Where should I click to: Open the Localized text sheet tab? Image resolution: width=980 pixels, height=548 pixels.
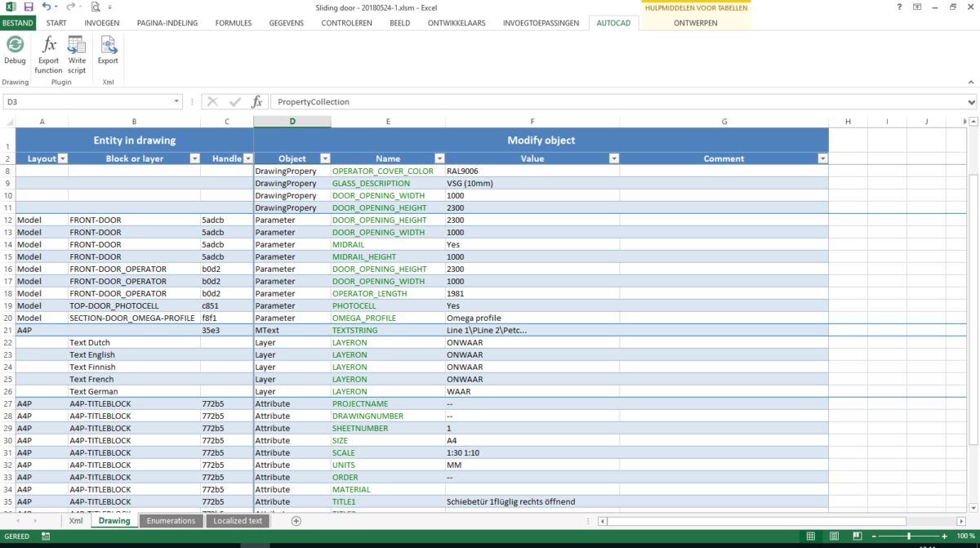click(238, 520)
